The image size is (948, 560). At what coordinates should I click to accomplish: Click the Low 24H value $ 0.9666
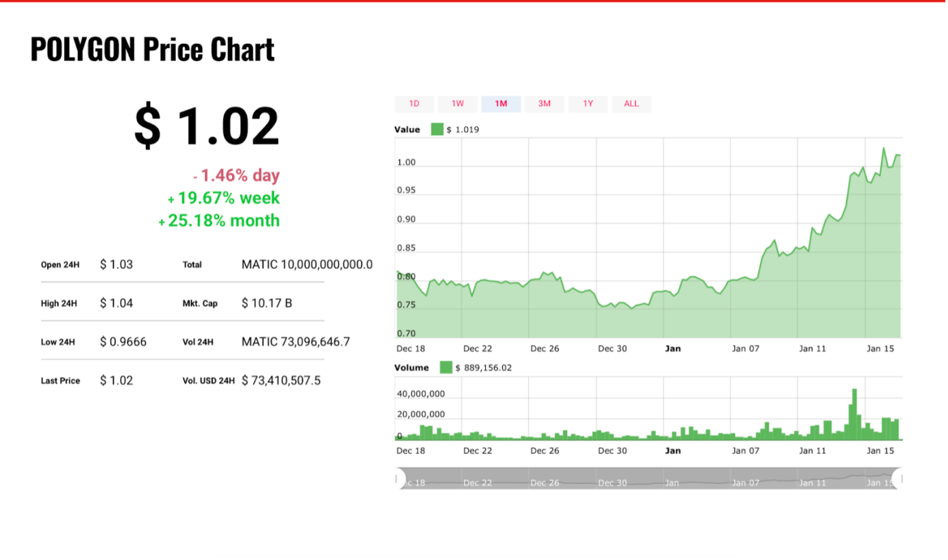pyautogui.click(x=123, y=342)
